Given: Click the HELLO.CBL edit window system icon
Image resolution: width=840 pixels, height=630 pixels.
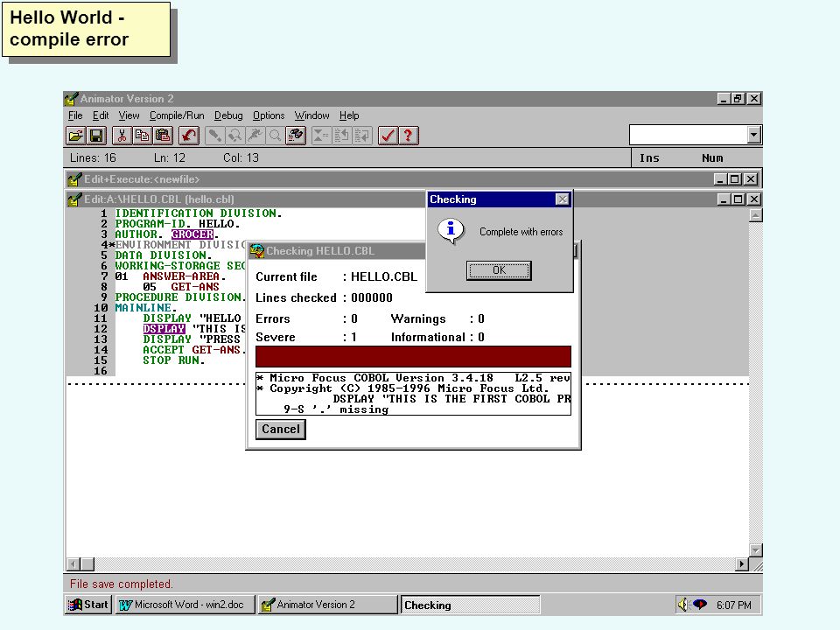Looking at the screenshot, I should click(74, 199).
